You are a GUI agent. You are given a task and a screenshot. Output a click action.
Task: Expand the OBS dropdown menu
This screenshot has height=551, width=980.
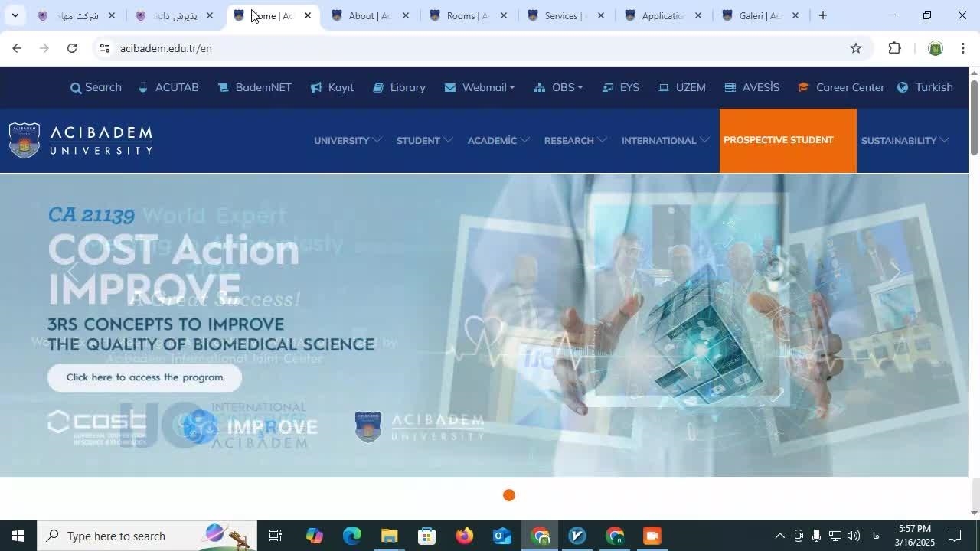pyautogui.click(x=559, y=87)
